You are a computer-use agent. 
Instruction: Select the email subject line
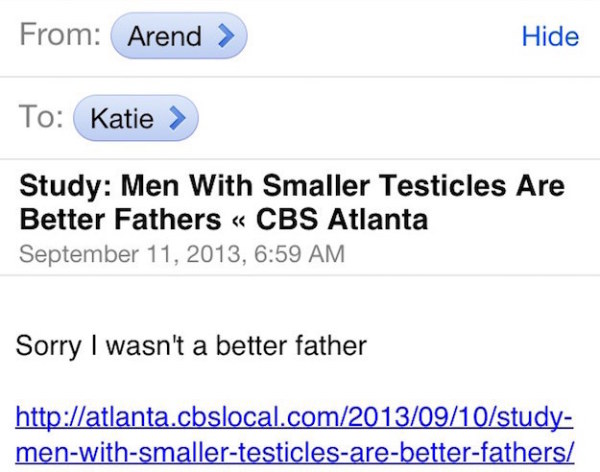click(292, 202)
